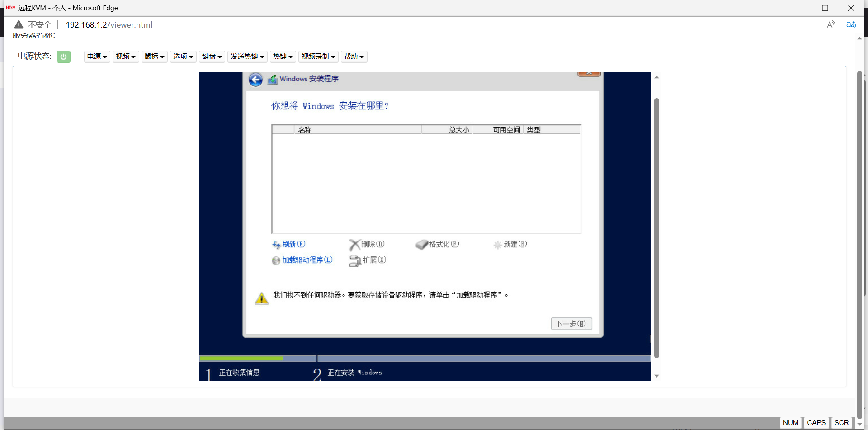Open the 键盘 (Keyboard) dropdown menu

click(212, 57)
